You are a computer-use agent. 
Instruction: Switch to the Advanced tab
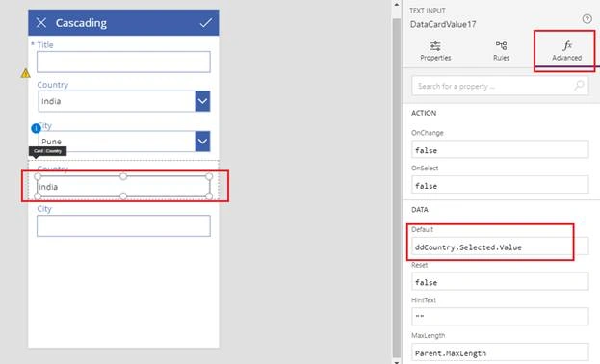click(566, 51)
